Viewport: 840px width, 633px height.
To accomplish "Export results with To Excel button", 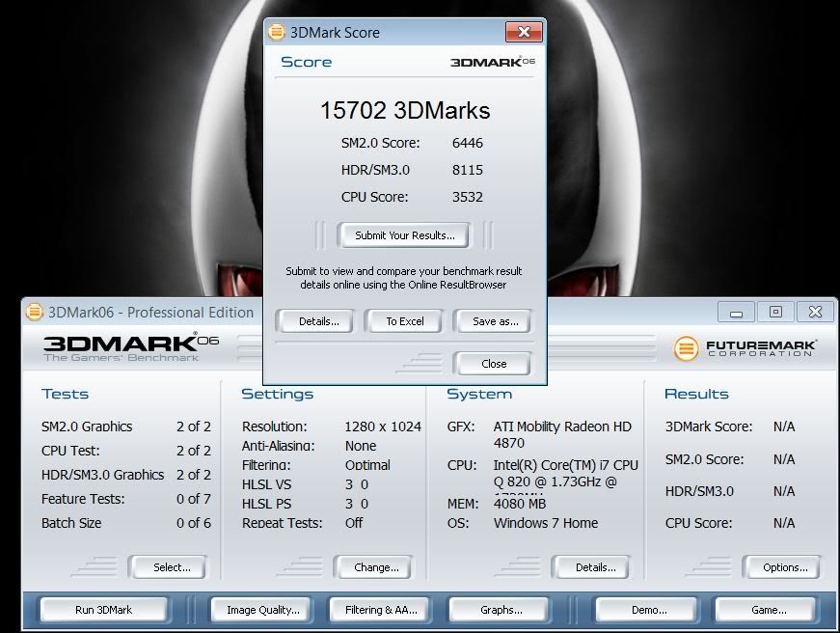I will (x=404, y=321).
